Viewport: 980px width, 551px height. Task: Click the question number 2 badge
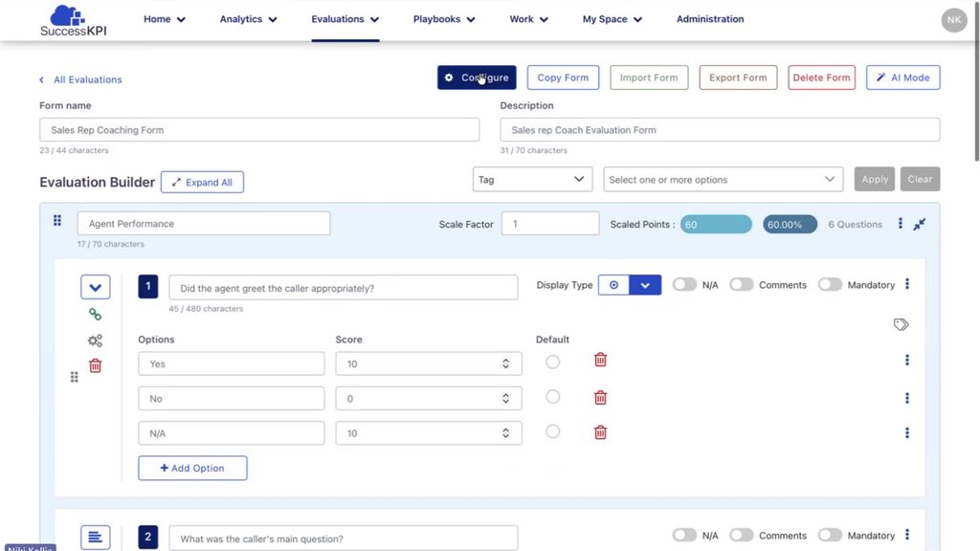click(148, 537)
